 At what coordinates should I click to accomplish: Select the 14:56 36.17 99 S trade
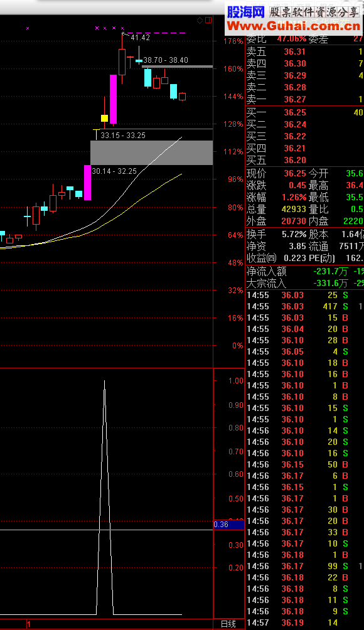304,566
